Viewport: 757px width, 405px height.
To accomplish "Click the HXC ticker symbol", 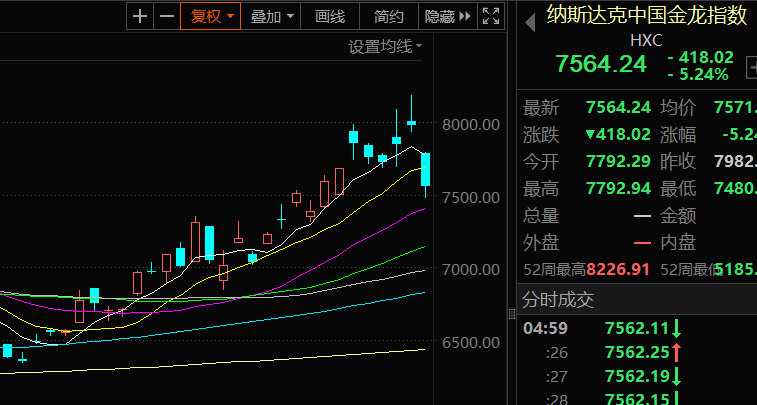I will 646,41.
